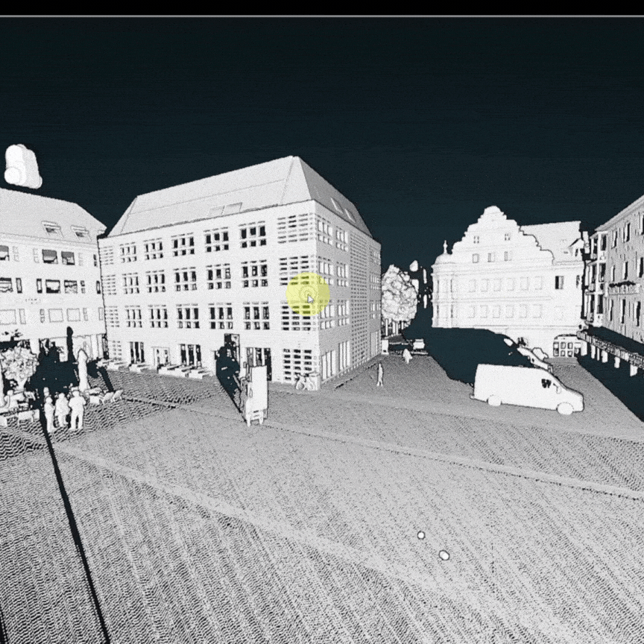Viewport: 644px width, 644px height.
Task: Click the freestanding sign board in the square
Action: click(257, 393)
